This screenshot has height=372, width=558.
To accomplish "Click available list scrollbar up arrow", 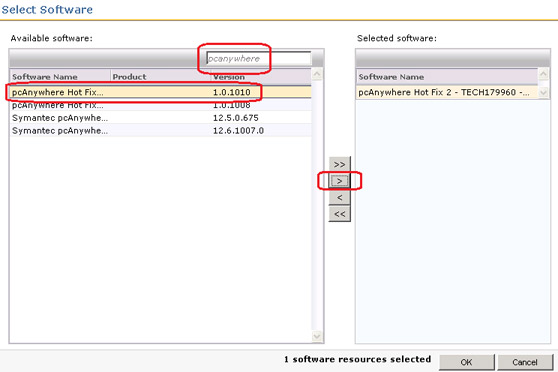I will [317, 74].
